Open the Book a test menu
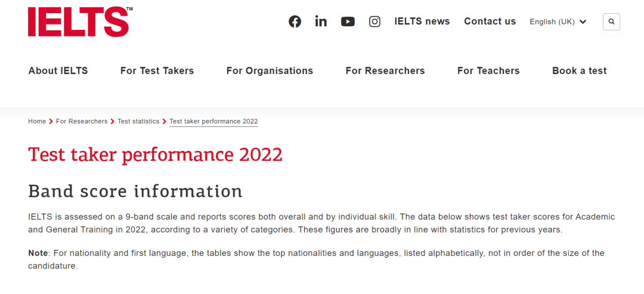 [x=579, y=70]
